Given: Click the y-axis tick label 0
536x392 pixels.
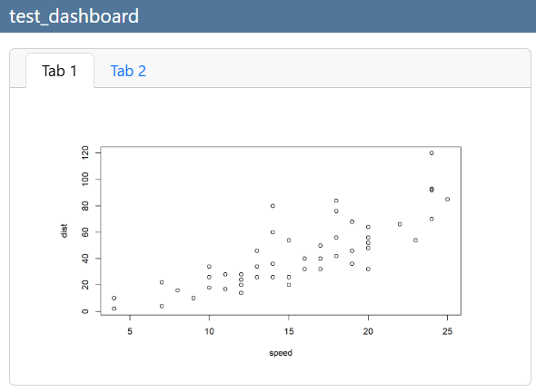Looking at the screenshot, I should (85, 311).
